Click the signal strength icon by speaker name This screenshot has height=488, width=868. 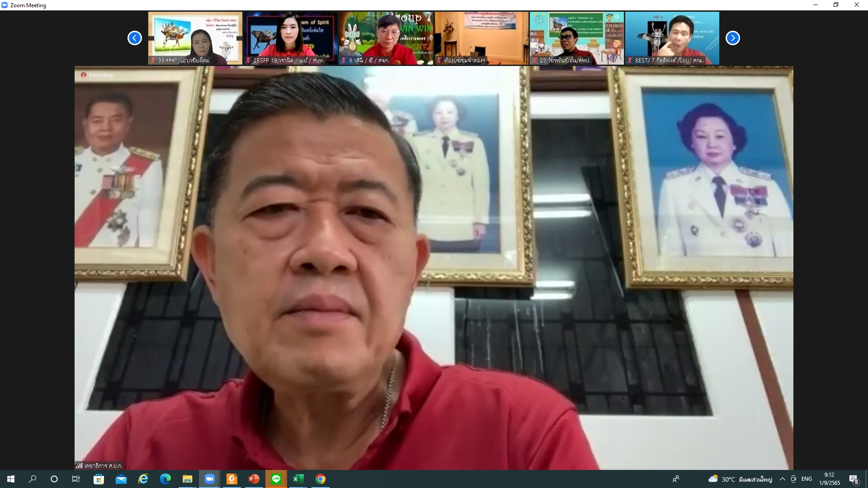[x=79, y=465]
